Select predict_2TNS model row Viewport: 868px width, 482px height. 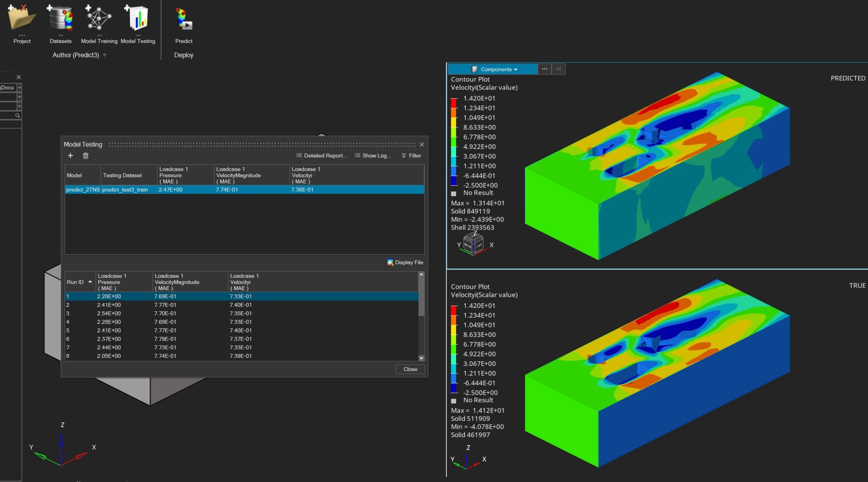(x=245, y=190)
